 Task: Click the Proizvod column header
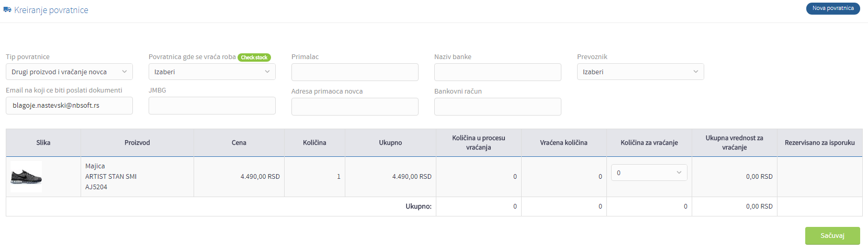point(137,143)
